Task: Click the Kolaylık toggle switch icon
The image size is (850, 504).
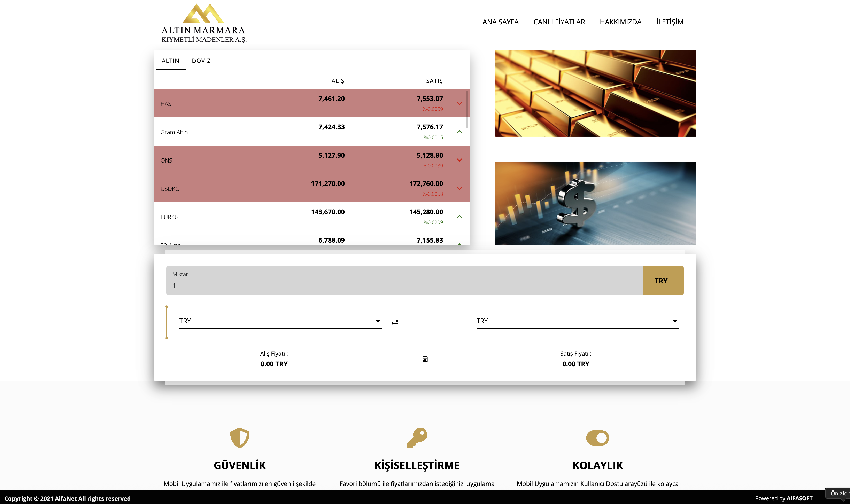Action: coord(597,438)
